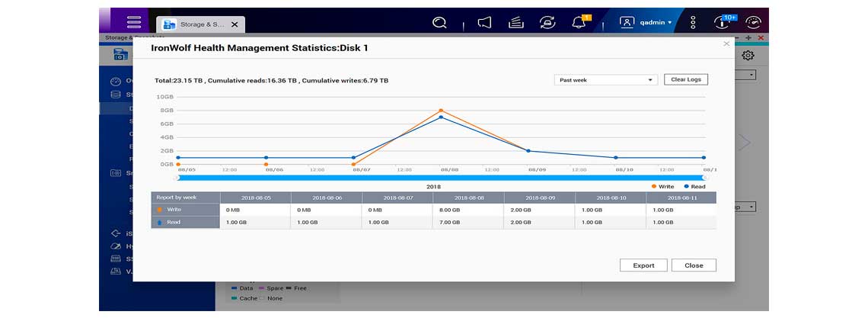This screenshot has width=868, height=318.
Task: Open Storage settings gear icon
Action: pos(748,56)
